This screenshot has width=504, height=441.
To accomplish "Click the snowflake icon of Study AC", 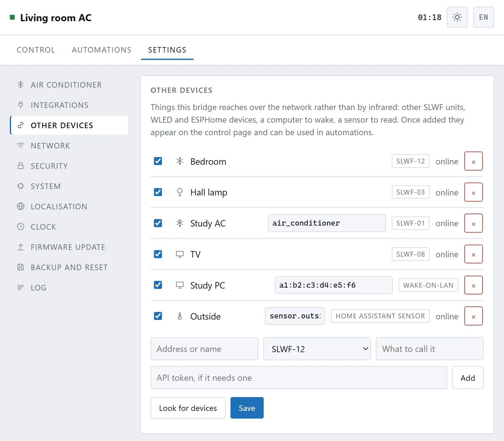I will pyautogui.click(x=180, y=223).
